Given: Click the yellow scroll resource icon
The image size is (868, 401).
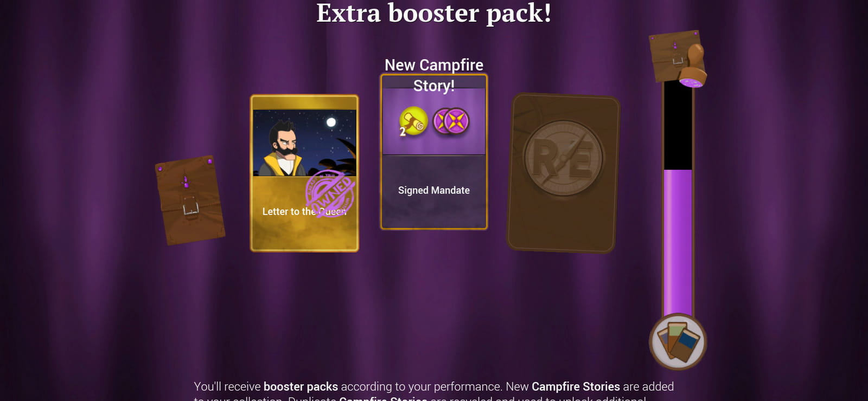Looking at the screenshot, I should [413, 120].
